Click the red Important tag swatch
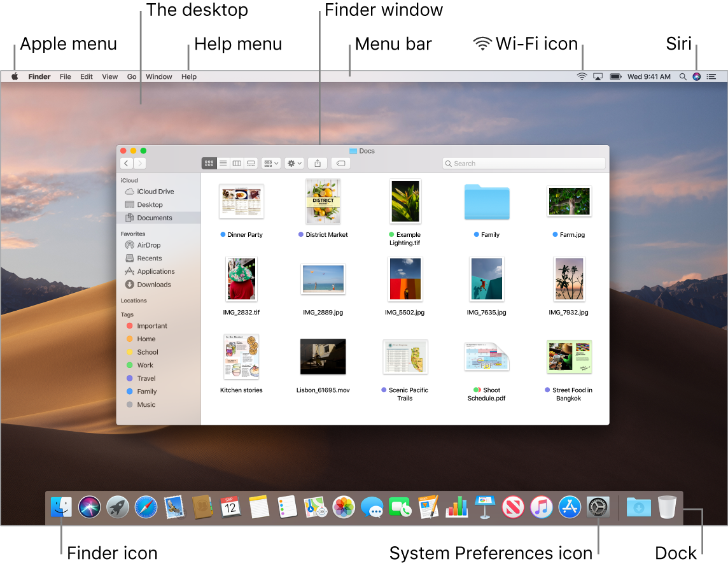Viewport: 728px width, 566px height. click(x=129, y=325)
